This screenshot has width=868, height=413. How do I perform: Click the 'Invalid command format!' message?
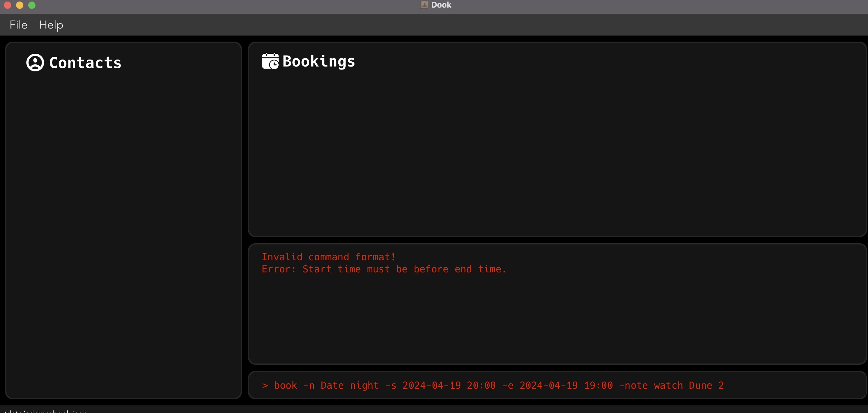point(328,257)
